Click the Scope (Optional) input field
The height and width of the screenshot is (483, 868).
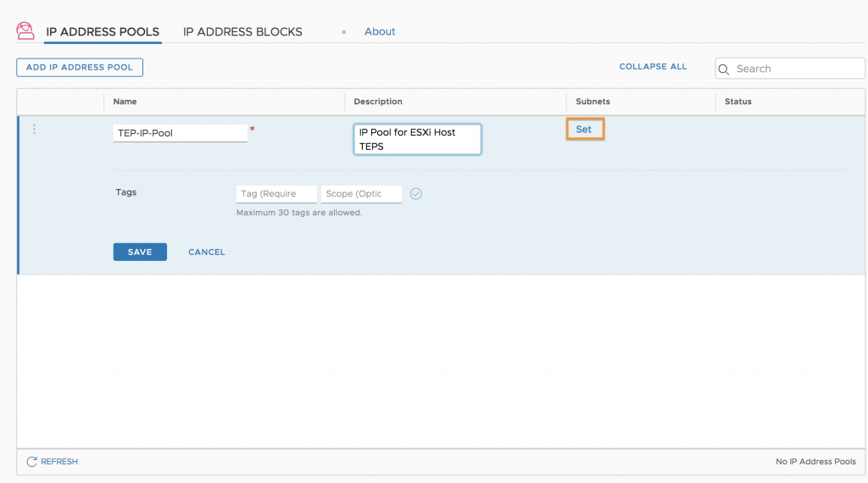361,194
